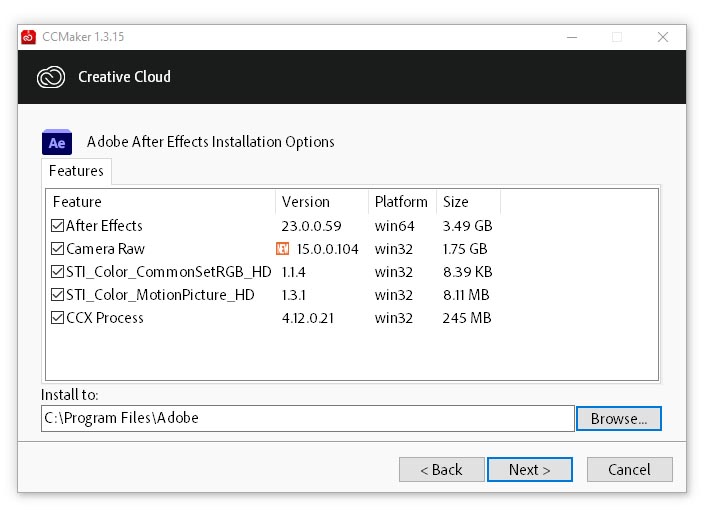Click the orange warning icon beside Camera Raw version
710x510 pixels.
click(283, 248)
